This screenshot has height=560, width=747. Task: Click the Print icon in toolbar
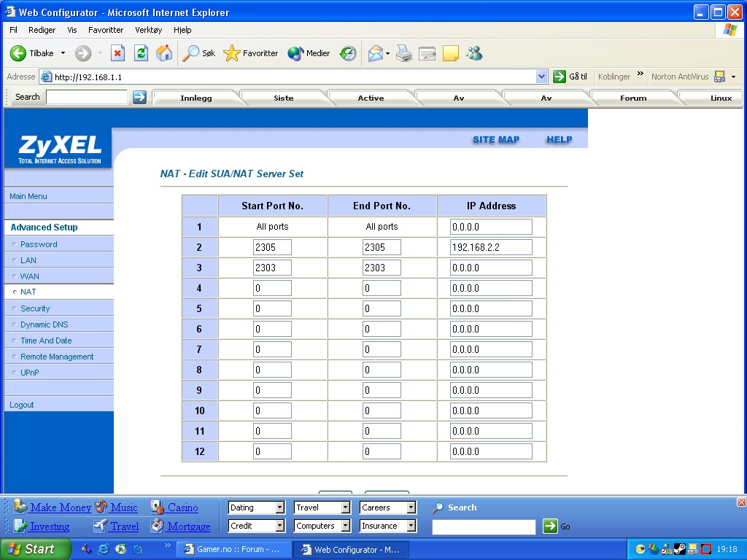404,53
